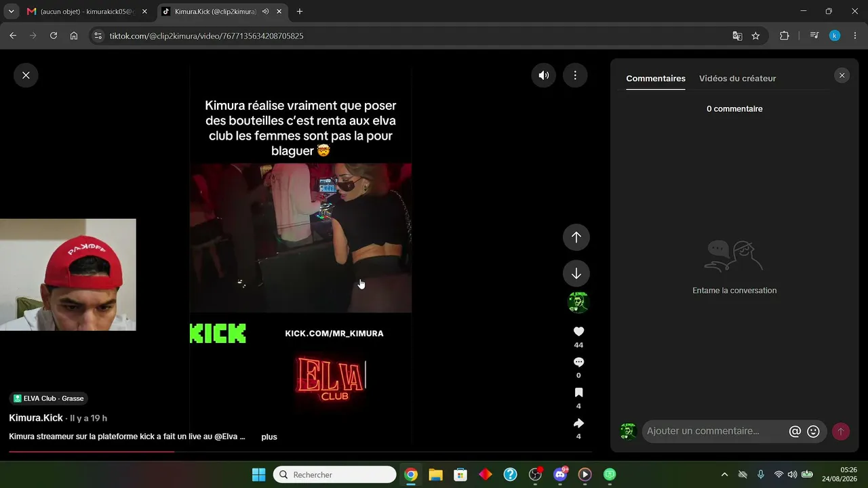This screenshot has height=488, width=868.
Task: Post the comment with the send arrow
Action: coord(841,431)
